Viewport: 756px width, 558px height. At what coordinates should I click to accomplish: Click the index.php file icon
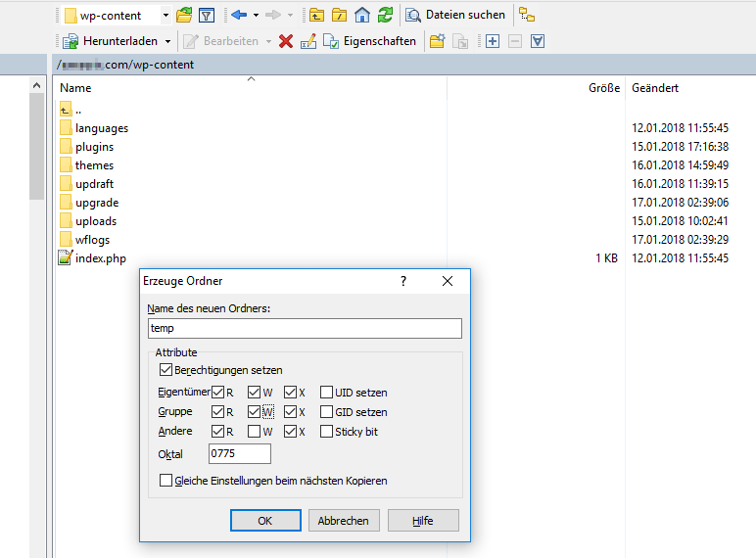coord(66,257)
